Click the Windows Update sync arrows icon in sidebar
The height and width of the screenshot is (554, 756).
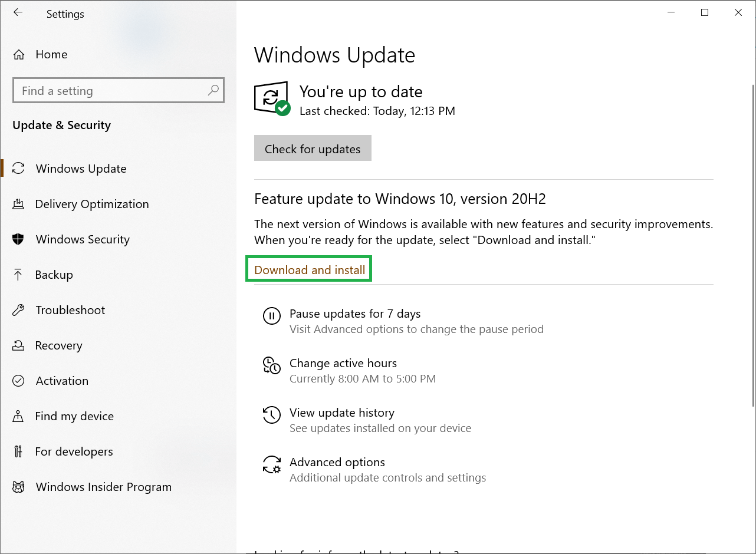[19, 169]
